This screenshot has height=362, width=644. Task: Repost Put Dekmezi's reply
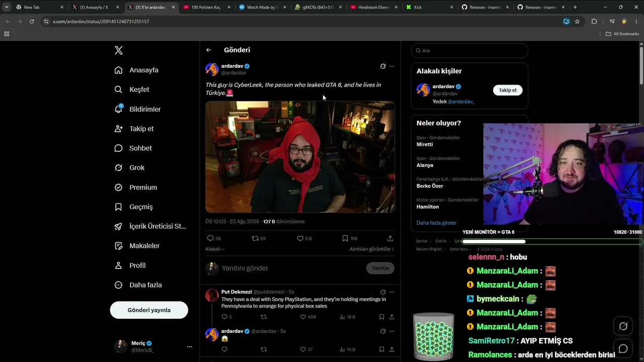coord(264,317)
